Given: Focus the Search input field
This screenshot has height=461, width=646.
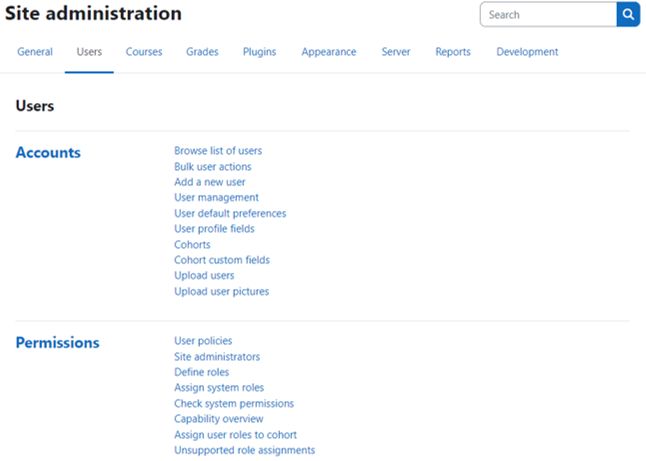Looking at the screenshot, I should point(548,14).
